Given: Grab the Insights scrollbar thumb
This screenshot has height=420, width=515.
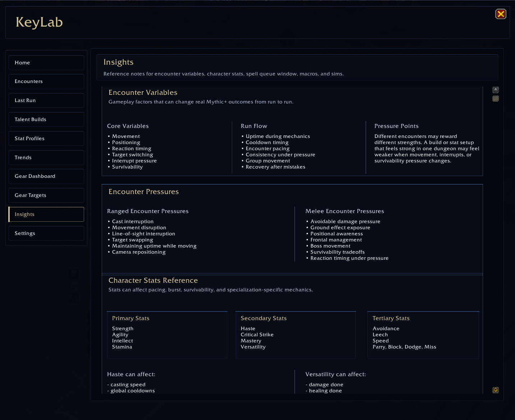Looking at the screenshot, I should [x=496, y=98].
